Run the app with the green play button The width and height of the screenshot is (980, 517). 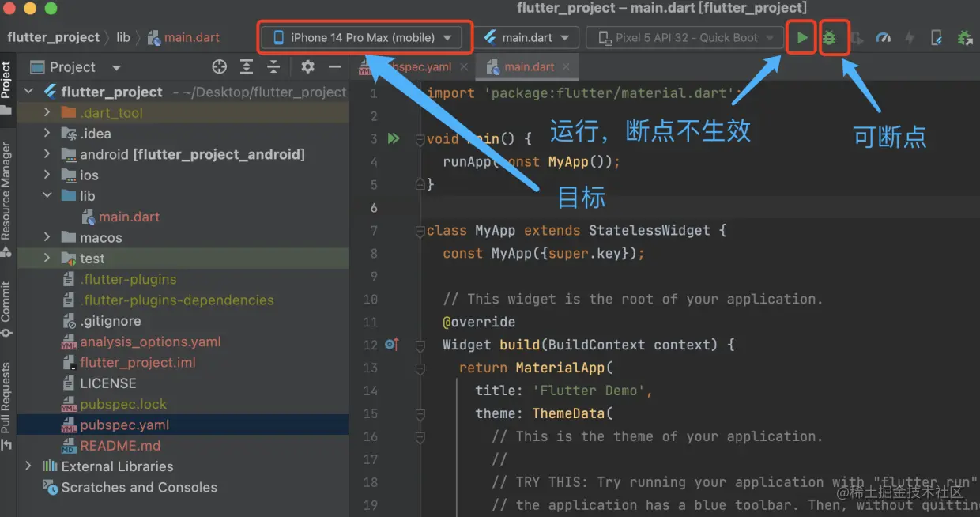(802, 37)
